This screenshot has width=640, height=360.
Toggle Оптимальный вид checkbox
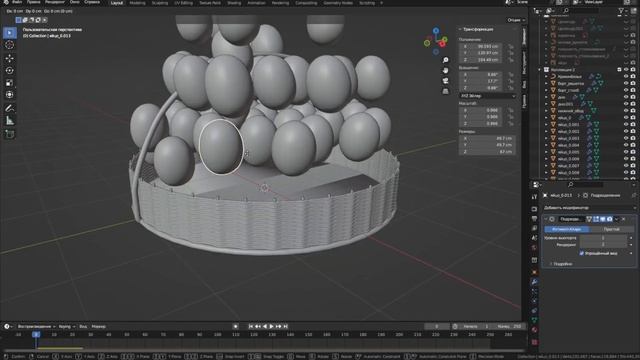[x=582, y=253]
